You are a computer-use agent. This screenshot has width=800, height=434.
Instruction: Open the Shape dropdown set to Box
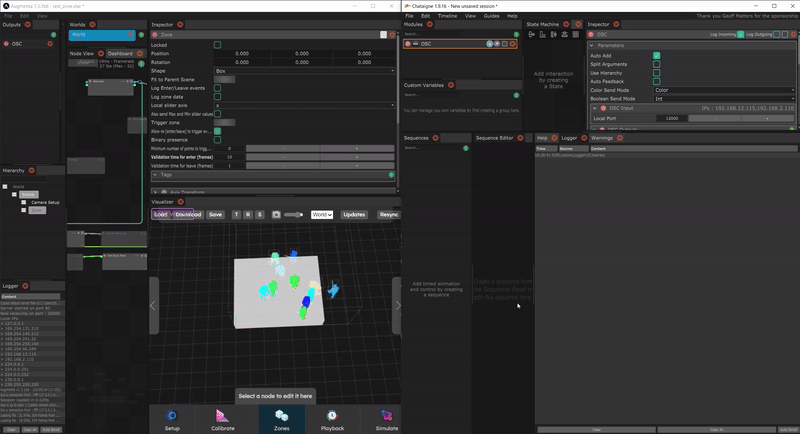pos(305,71)
